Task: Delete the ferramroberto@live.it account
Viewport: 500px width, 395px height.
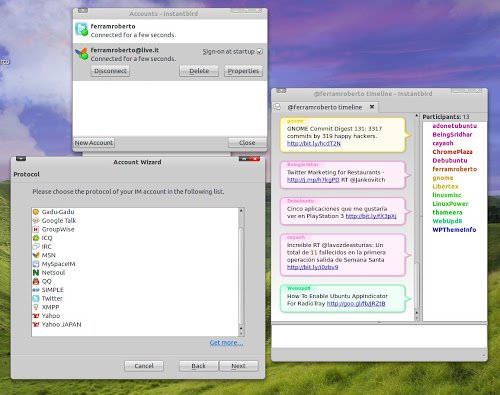Action: click(199, 71)
